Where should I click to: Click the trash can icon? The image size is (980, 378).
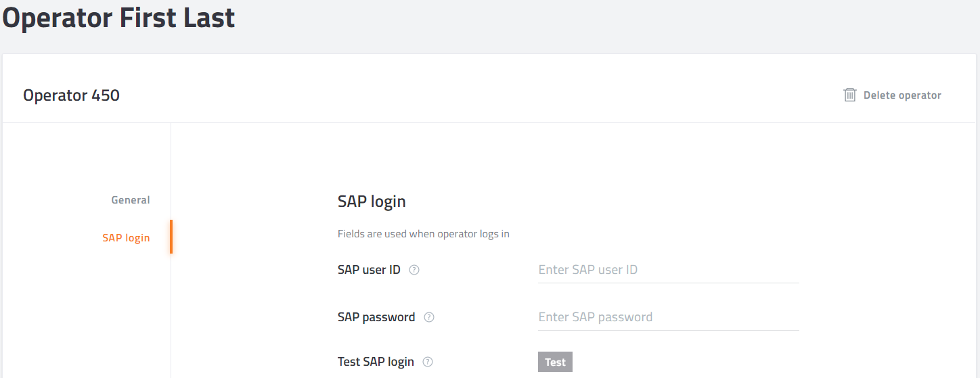(x=849, y=95)
